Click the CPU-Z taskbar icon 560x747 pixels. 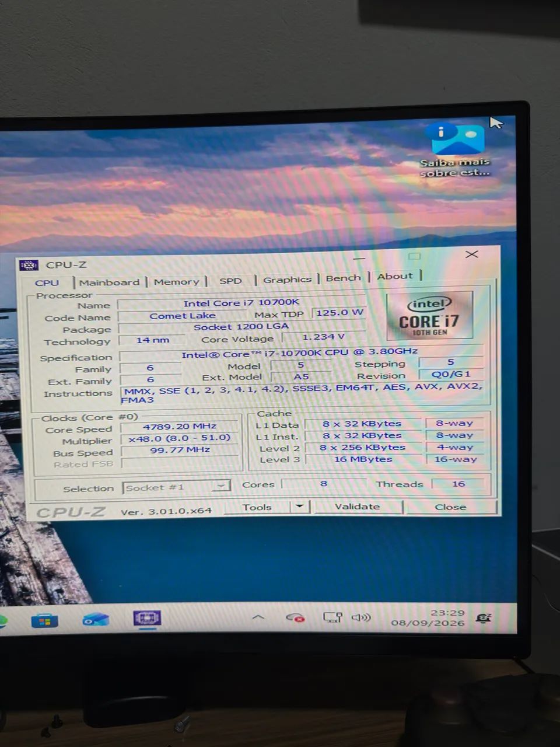click(147, 618)
